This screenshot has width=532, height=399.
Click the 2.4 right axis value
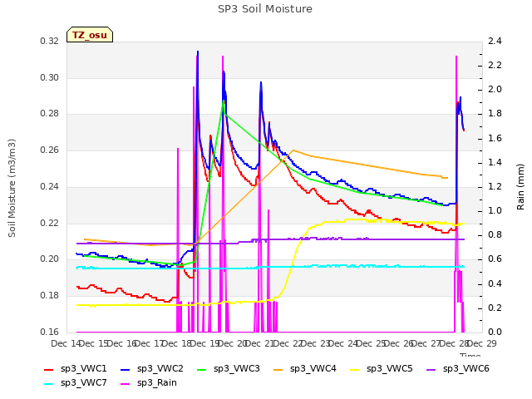click(x=495, y=42)
